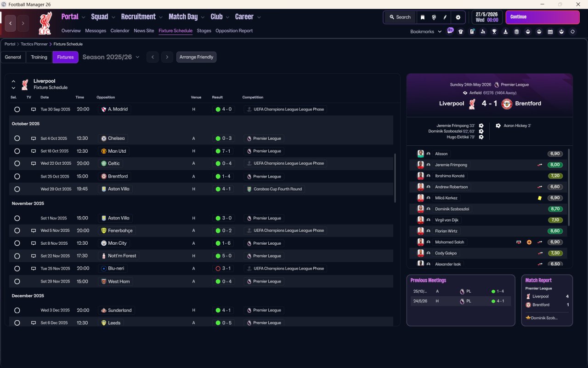
Task: Select the Man City fixture radio button
Action: [x=17, y=243]
